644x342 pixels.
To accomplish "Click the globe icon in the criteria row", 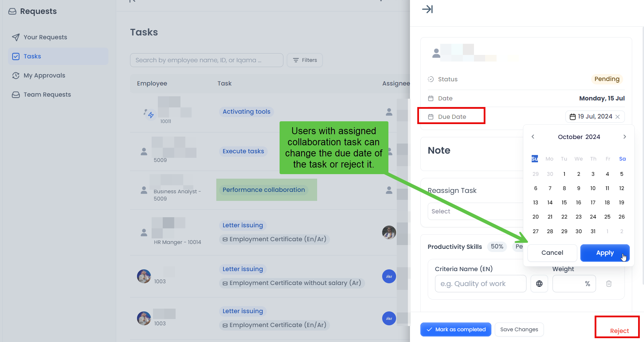I will click(x=539, y=283).
